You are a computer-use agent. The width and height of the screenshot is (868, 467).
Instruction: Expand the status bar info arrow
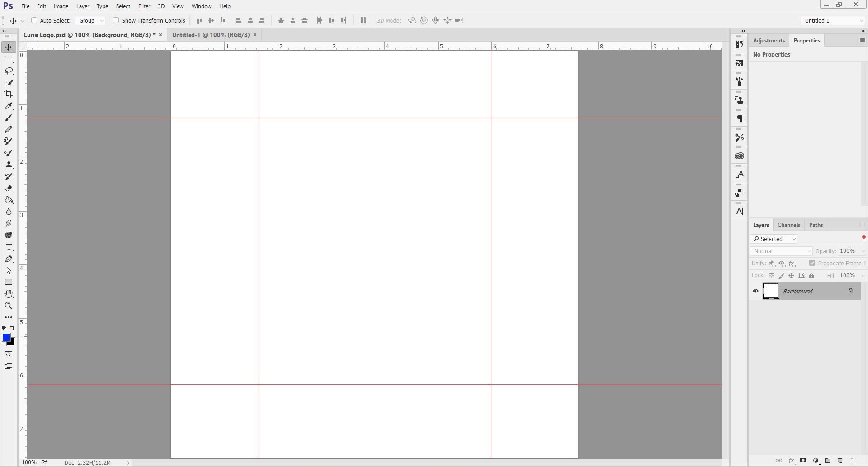coord(128,462)
